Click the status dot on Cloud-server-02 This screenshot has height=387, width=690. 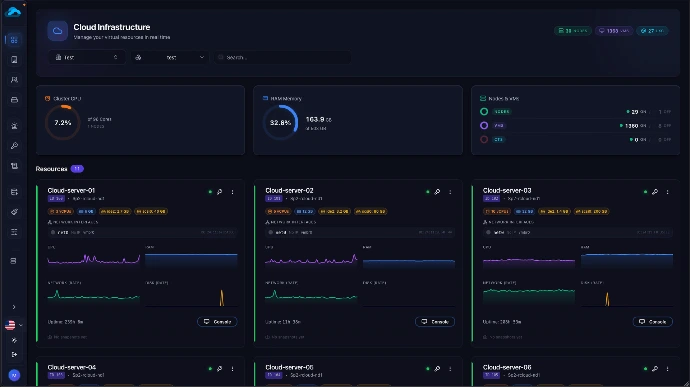(x=428, y=192)
